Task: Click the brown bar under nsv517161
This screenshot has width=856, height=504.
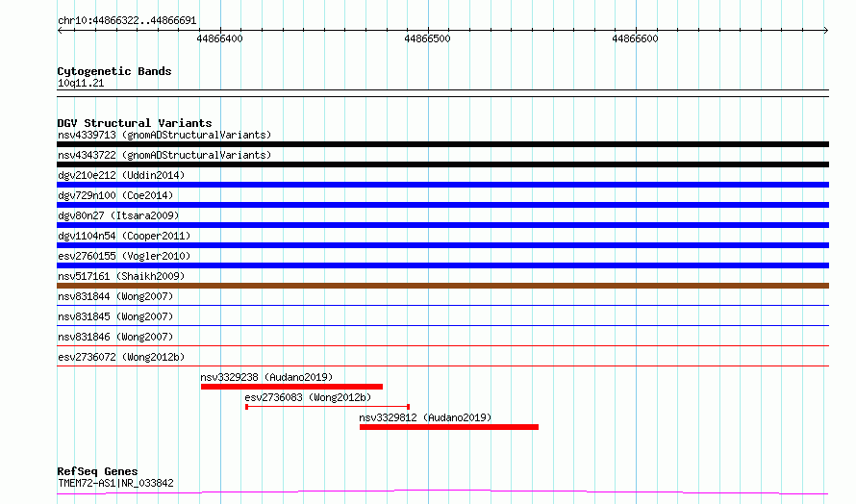Action: 442,286
